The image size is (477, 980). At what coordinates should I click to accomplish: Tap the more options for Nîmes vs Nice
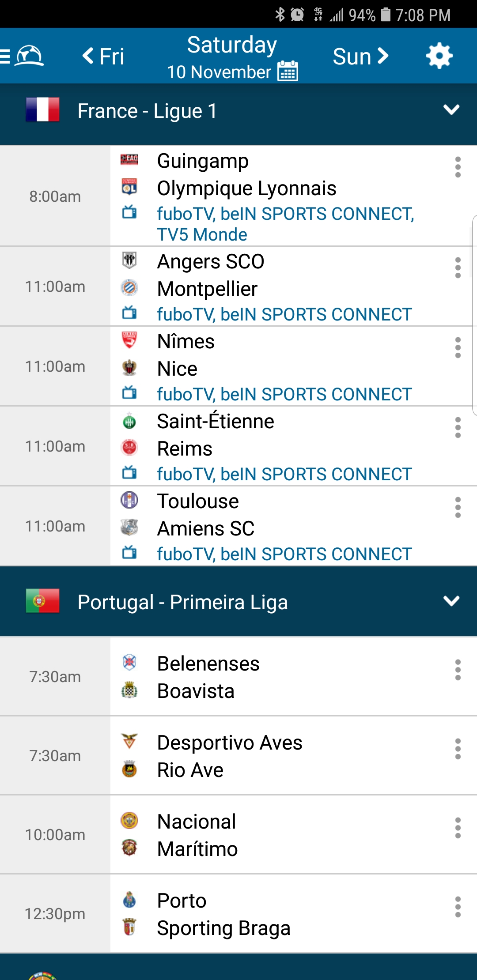458,348
